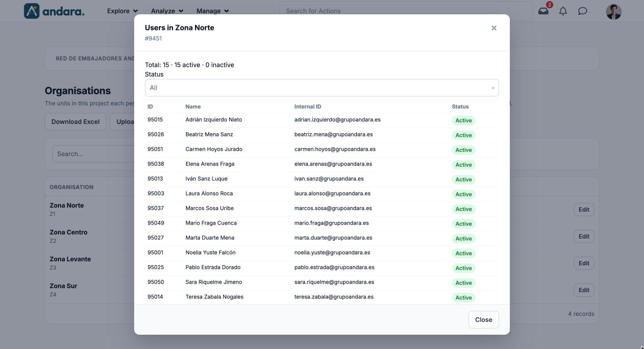Image resolution: width=644 pixels, height=349 pixels.
Task: Close the Users in Zona Norte dialog
Action: click(x=494, y=28)
